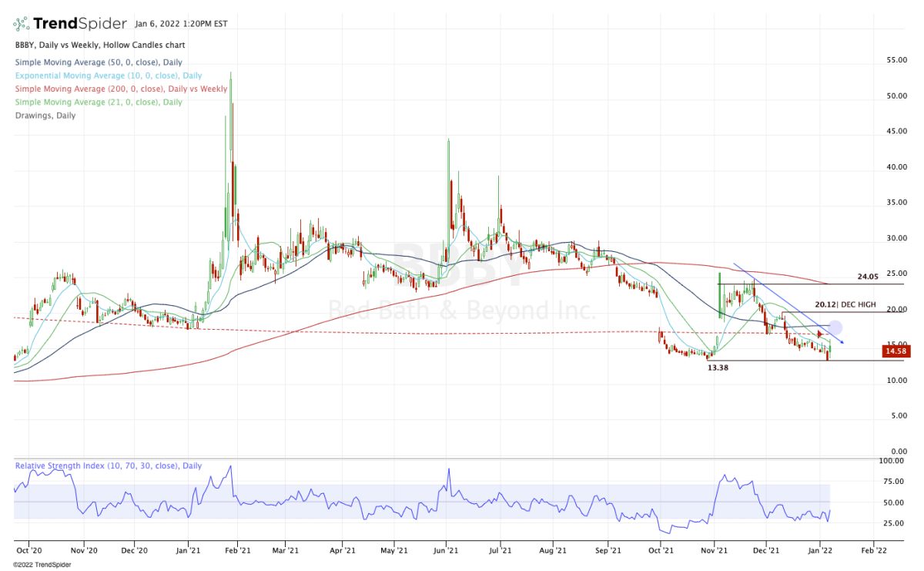Click the Aug '21 date axis label

coord(553,551)
